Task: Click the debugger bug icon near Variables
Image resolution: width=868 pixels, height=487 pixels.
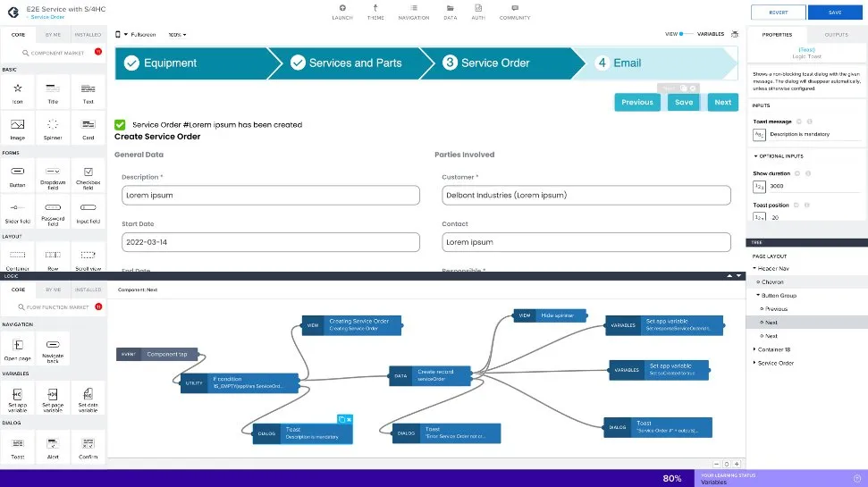Action: click(x=735, y=34)
